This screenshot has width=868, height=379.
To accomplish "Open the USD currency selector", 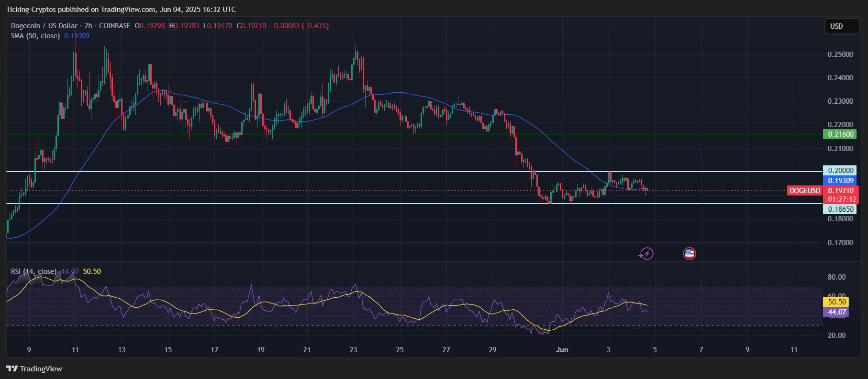I will click(x=842, y=26).
